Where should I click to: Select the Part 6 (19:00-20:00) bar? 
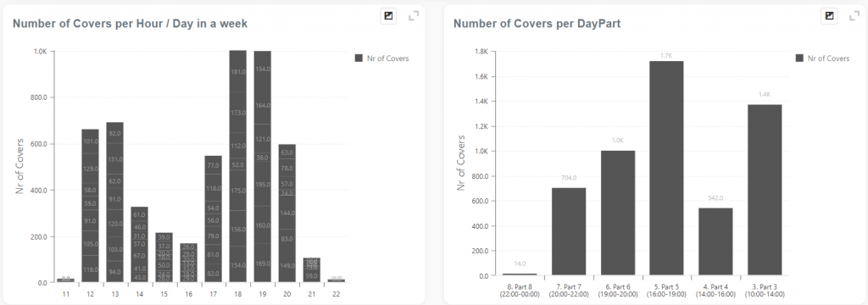[618, 213]
